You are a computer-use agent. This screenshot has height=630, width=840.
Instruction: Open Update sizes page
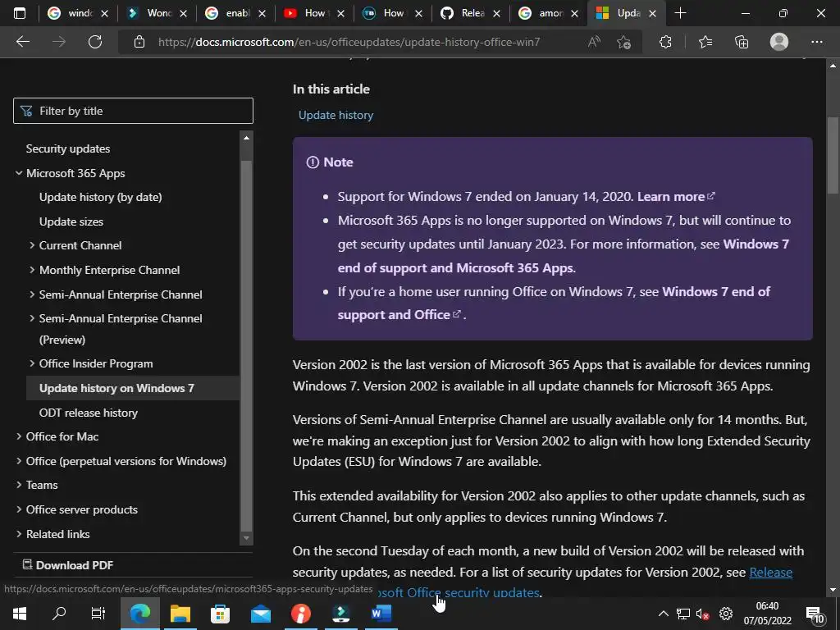click(71, 221)
